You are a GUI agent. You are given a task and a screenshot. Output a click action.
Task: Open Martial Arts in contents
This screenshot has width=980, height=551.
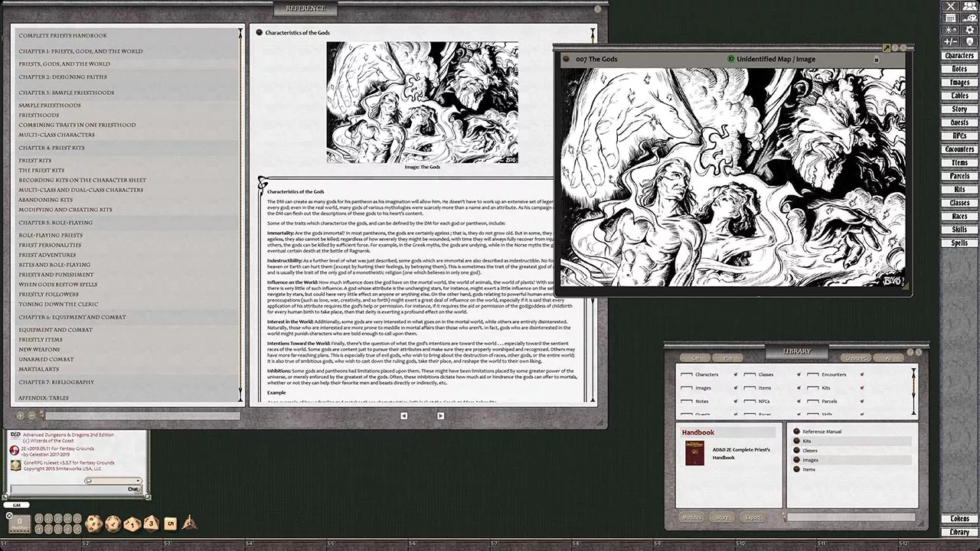pyautogui.click(x=39, y=370)
